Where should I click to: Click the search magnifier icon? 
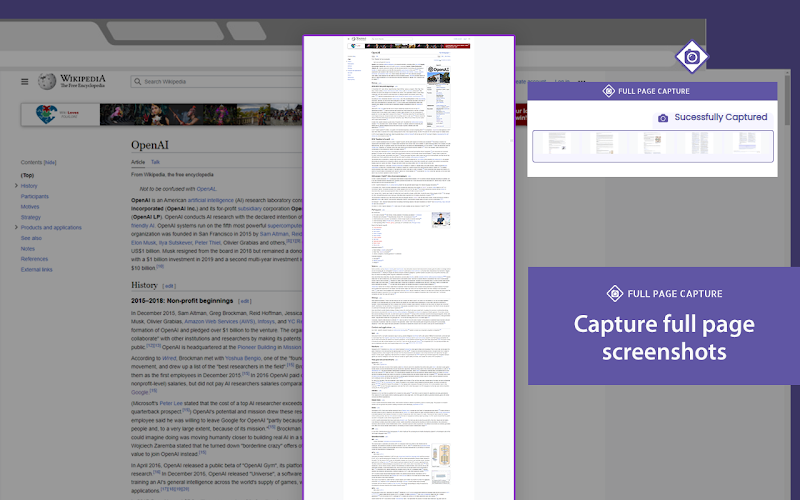tap(137, 82)
